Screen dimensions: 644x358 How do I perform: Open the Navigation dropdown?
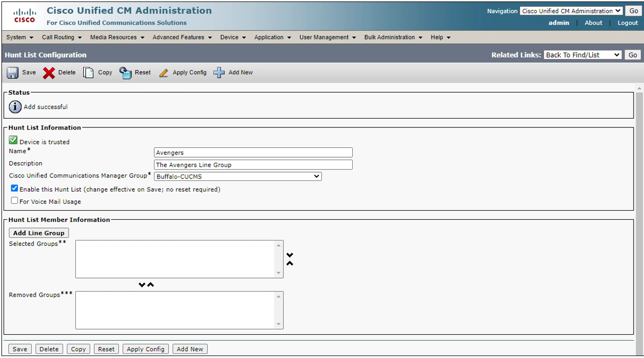coord(571,11)
